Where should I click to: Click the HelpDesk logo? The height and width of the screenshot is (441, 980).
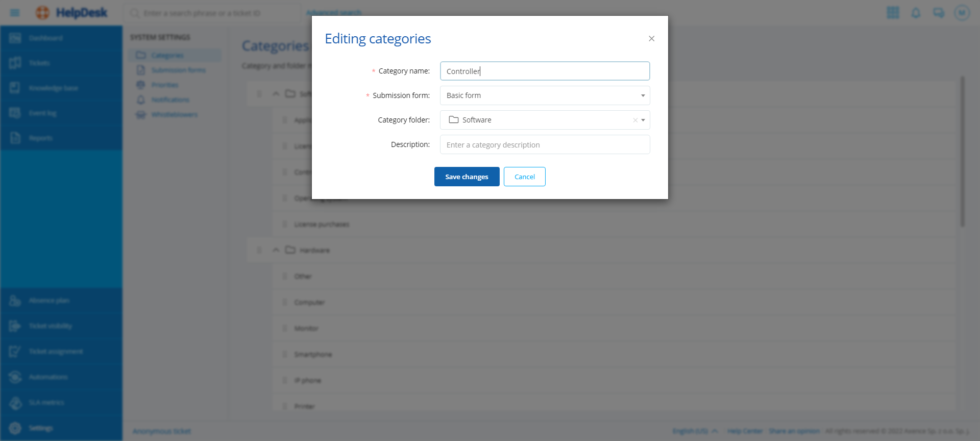(x=72, y=13)
